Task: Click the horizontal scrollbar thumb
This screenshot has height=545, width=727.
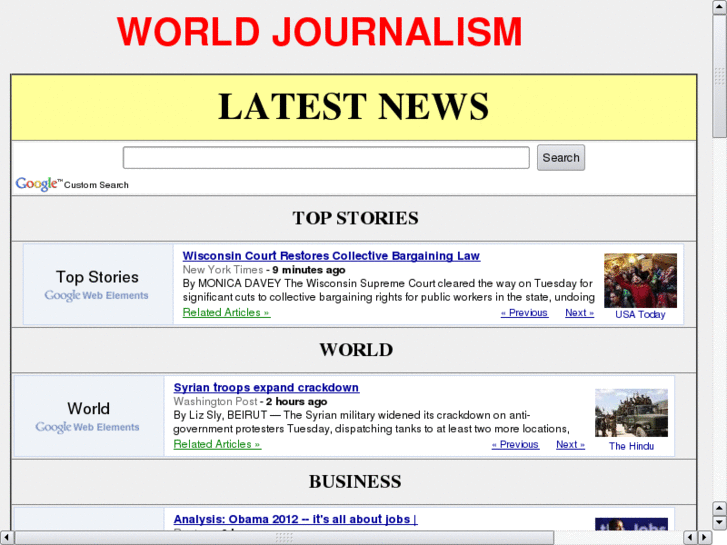Action: tap(284, 538)
